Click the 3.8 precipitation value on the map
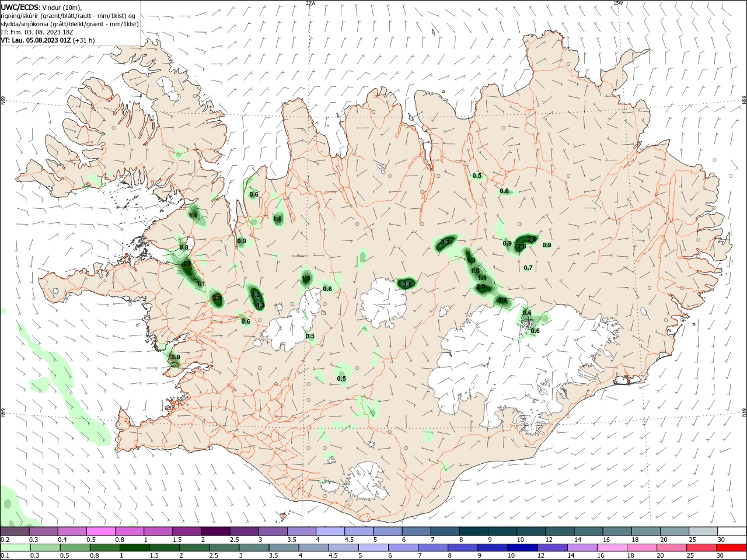This screenshot has width=747, height=560. point(407,284)
